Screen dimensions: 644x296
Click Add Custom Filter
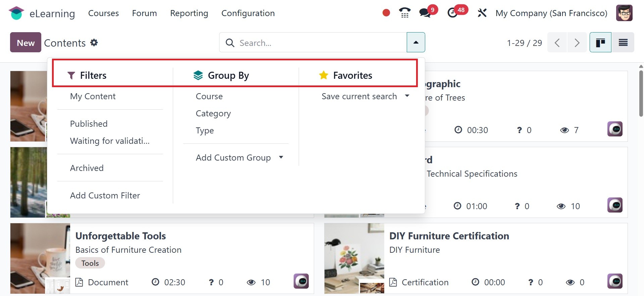[x=105, y=195]
